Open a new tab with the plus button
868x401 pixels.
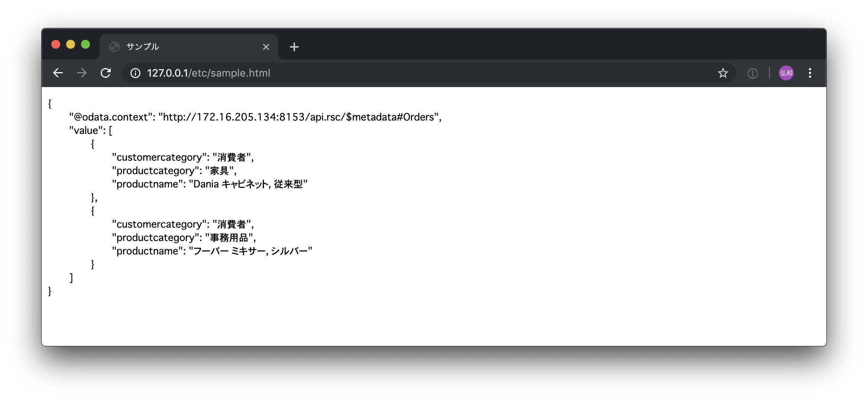294,47
